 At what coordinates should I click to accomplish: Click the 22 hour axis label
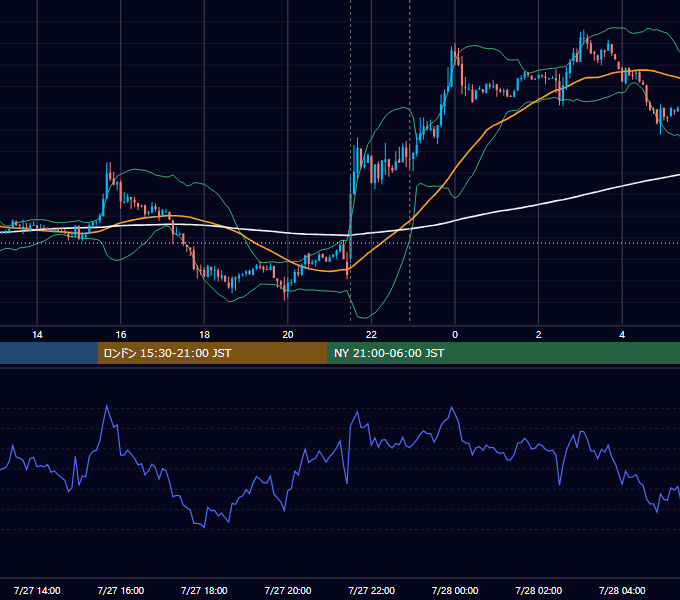(x=371, y=335)
